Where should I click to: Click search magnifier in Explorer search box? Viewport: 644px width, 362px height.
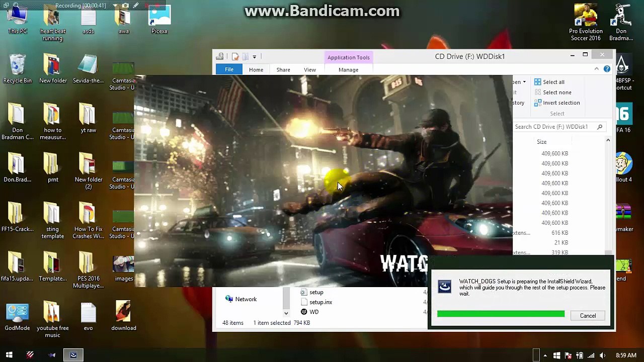click(x=600, y=127)
